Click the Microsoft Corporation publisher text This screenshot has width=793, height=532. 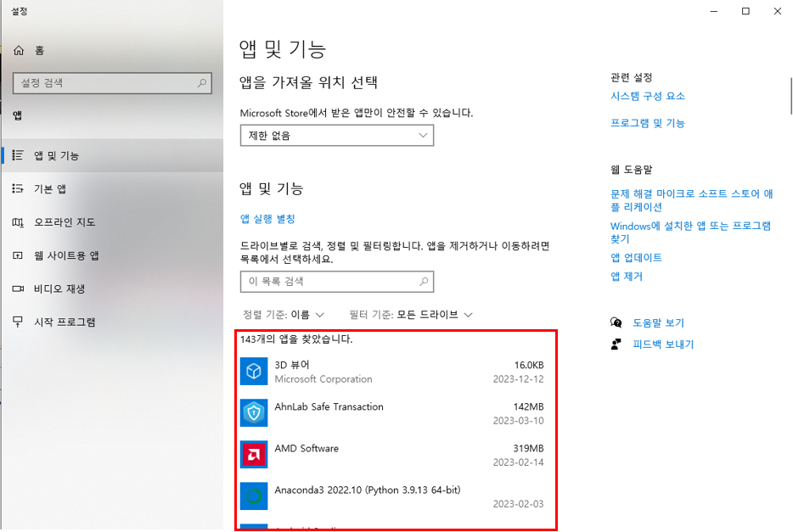click(323, 379)
